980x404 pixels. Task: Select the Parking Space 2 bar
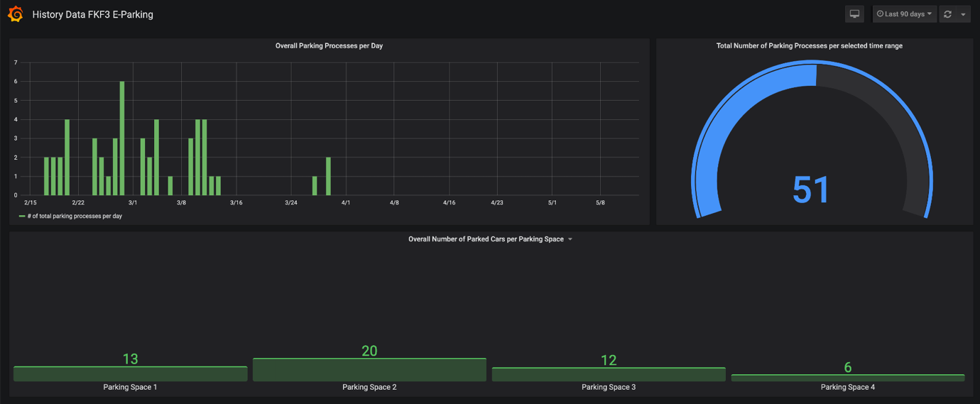369,370
